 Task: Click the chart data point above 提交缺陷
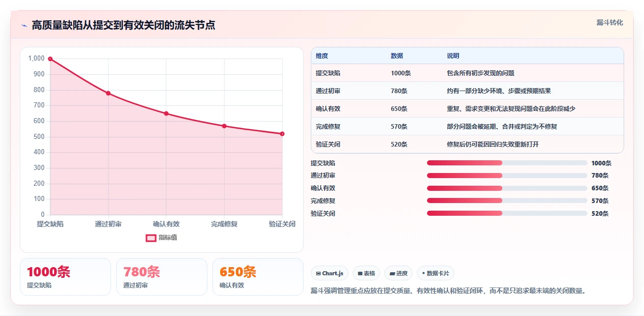50,59
